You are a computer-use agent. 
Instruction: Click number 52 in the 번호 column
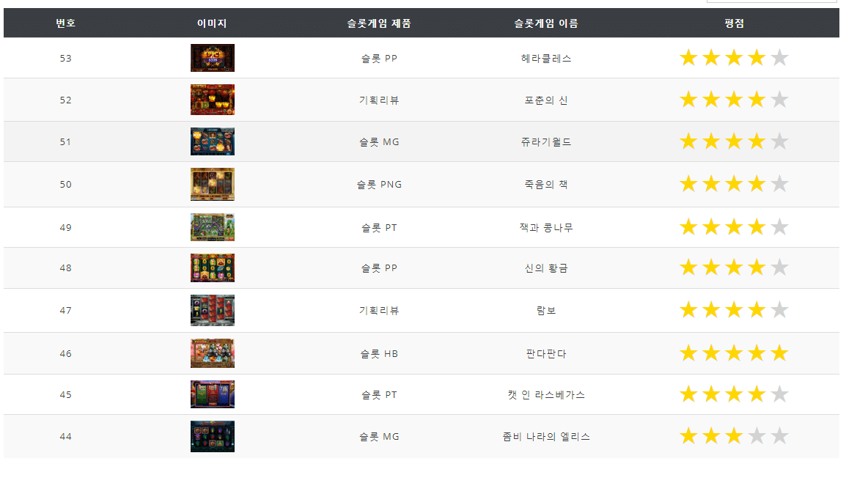[65, 100]
